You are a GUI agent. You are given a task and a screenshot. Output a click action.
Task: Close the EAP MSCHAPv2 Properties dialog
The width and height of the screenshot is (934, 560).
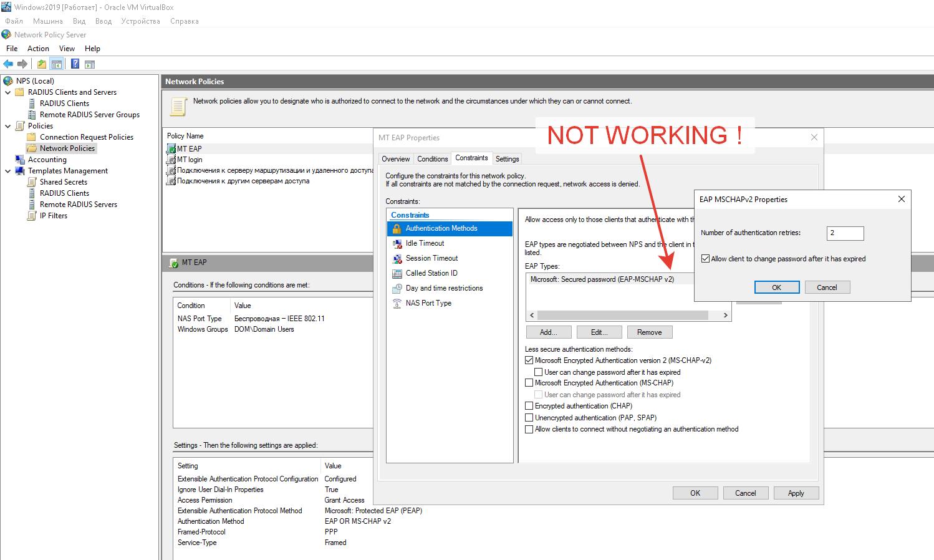click(901, 199)
